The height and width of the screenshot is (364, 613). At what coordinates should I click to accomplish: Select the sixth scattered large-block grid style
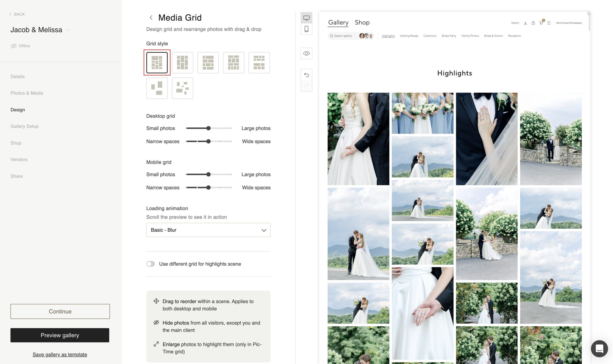(x=157, y=88)
